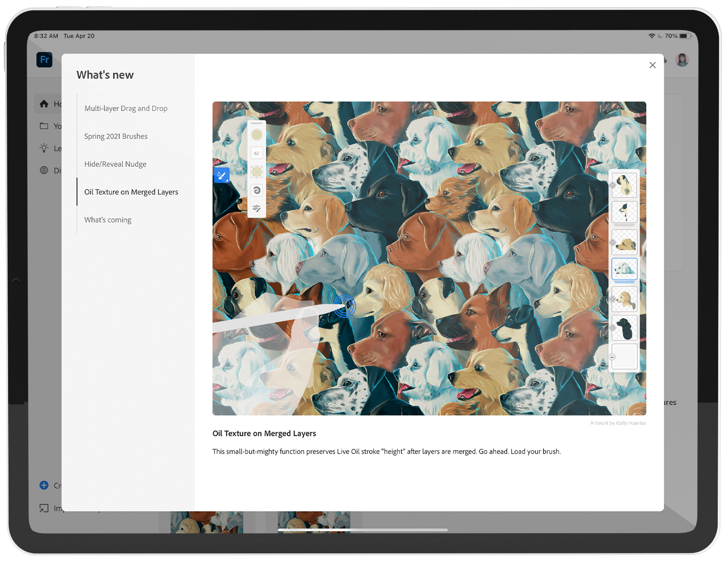Open brush settings sliders icon
The image size is (728, 561).
[x=257, y=208]
